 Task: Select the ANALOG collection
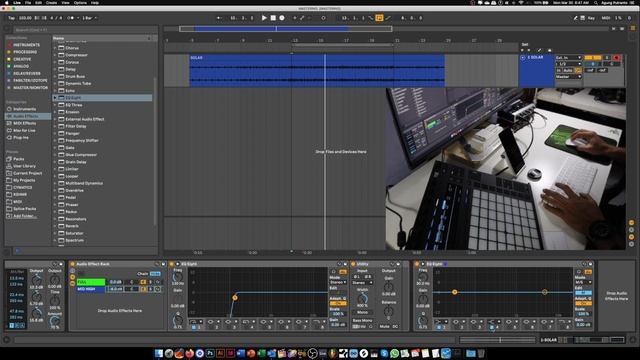21,66
